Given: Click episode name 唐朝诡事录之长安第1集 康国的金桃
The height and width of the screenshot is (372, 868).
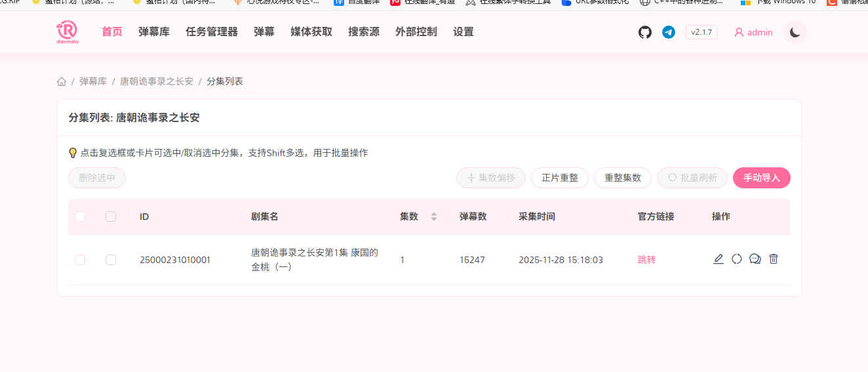Looking at the screenshot, I should coord(315,260).
